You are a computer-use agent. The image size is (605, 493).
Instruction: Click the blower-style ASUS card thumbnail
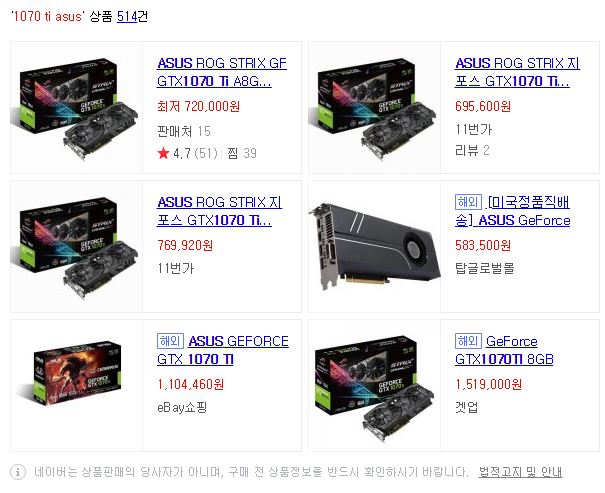(375, 246)
